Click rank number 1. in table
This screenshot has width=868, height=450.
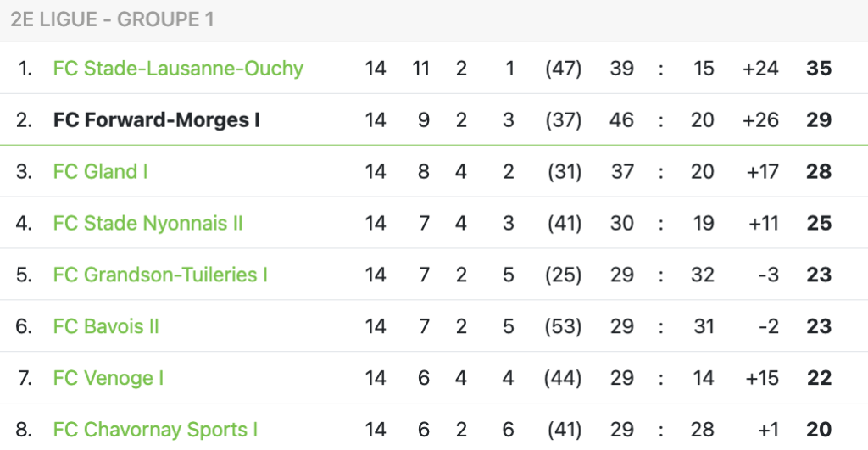(25, 68)
